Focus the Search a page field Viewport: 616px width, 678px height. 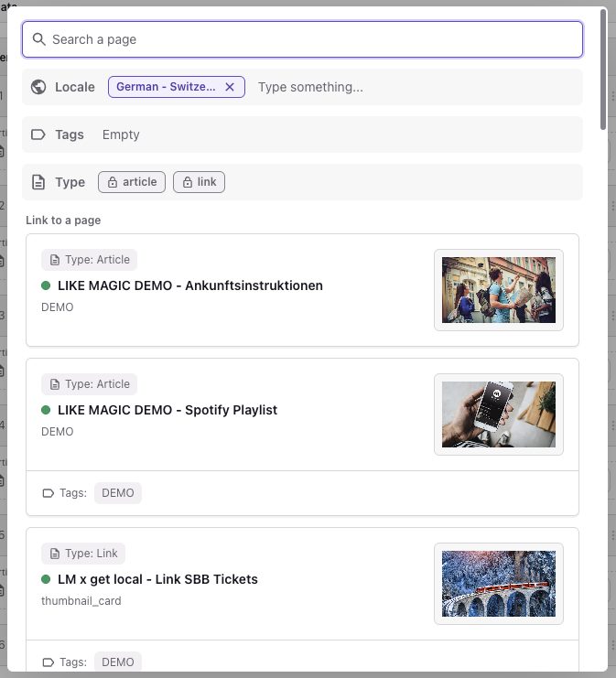(x=302, y=39)
